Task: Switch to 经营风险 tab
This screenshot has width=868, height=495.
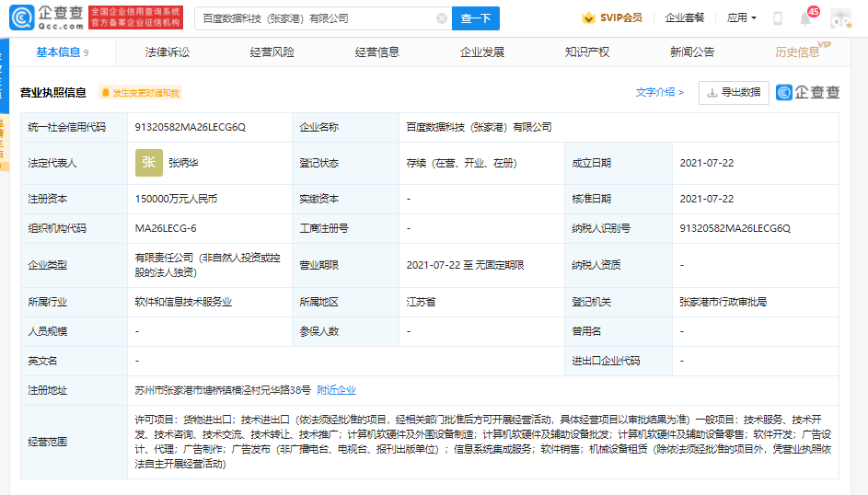Action: coord(272,52)
